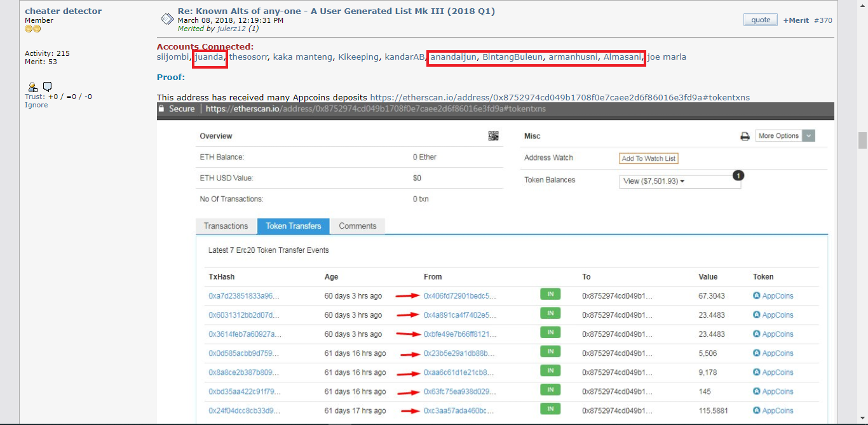Click the AppCoins icon in the 5,506 row

[757, 353]
